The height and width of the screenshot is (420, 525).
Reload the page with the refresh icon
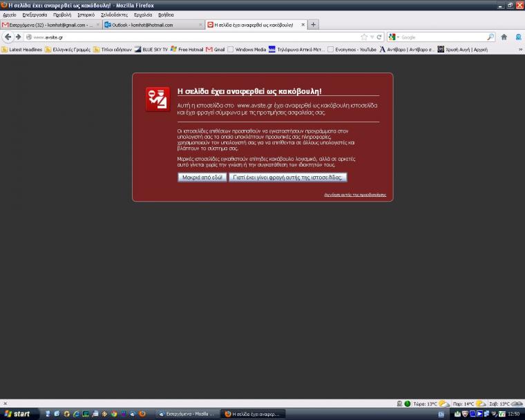pos(379,37)
